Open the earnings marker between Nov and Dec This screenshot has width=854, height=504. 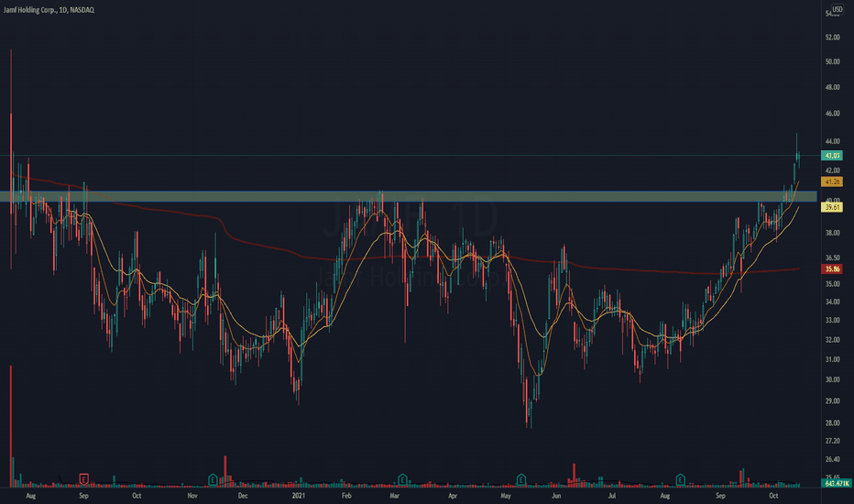tap(213, 479)
